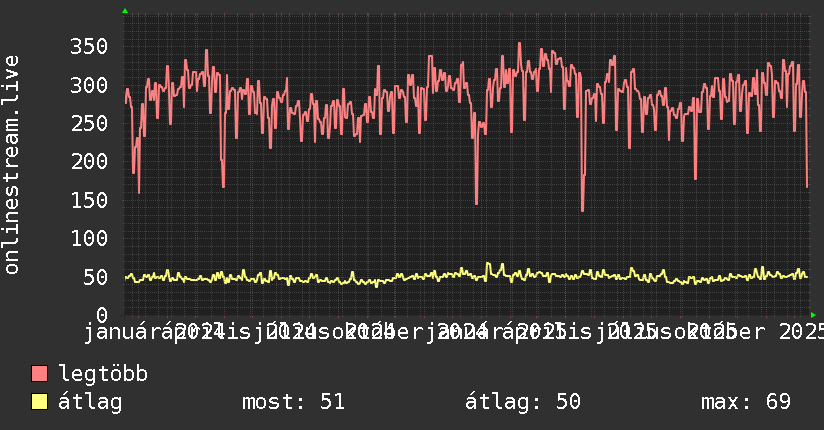Click the 'átlag: 50' statistic

[x=522, y=401]
